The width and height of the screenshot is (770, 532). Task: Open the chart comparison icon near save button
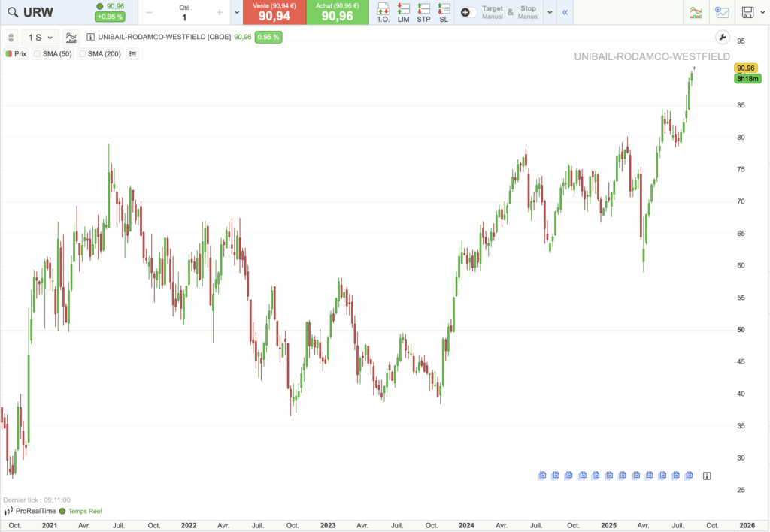click(721, 12)
